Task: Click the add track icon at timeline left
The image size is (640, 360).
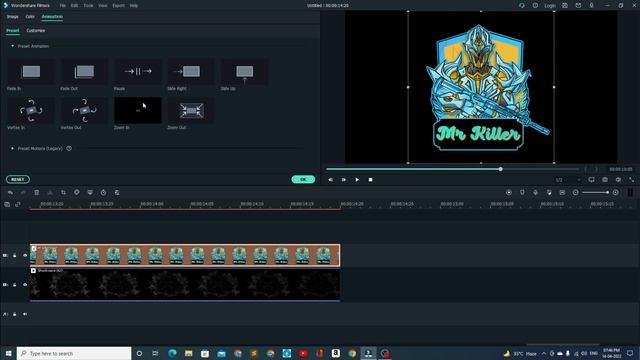Action: [7, 204]
